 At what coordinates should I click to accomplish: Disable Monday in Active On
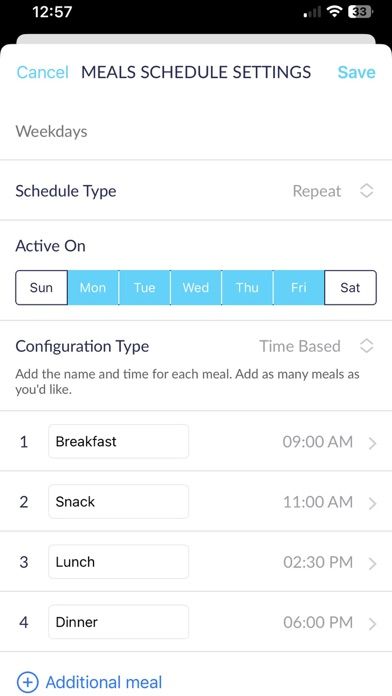point(93,288)
